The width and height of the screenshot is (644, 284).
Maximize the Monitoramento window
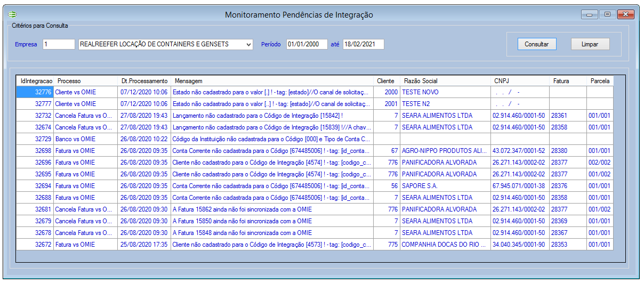(607, 14)
